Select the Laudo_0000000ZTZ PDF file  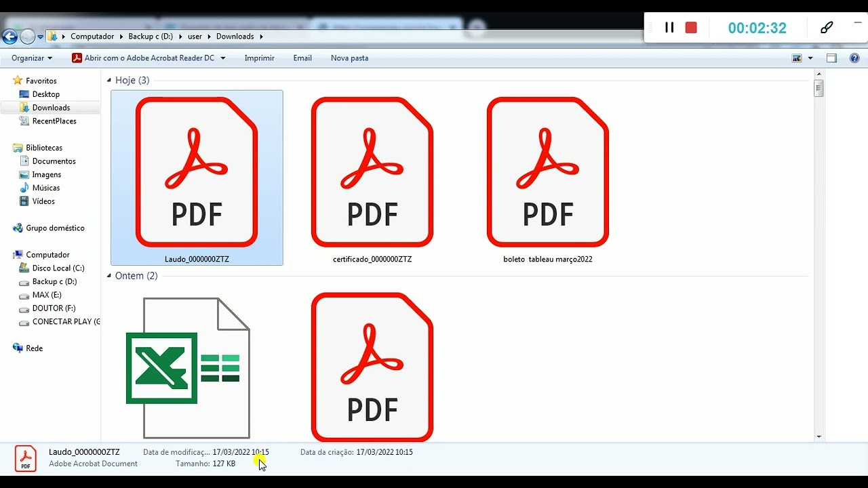(x=197, y=178)
